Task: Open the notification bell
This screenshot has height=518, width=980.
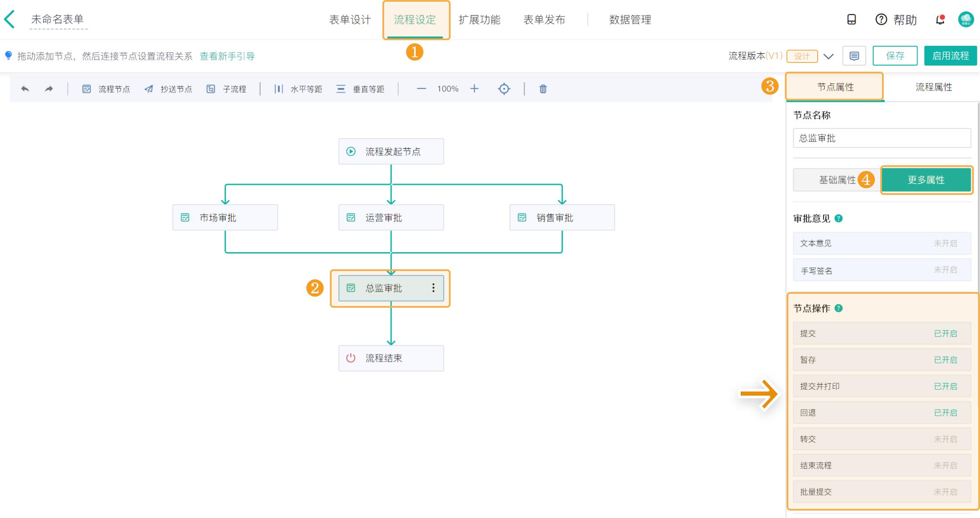Action: point(940,20)
